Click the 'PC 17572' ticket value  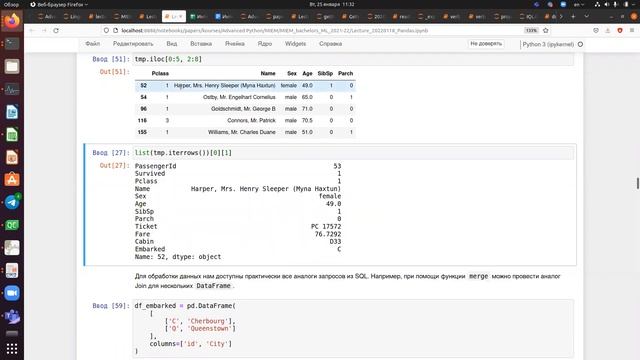click(326, 227)
